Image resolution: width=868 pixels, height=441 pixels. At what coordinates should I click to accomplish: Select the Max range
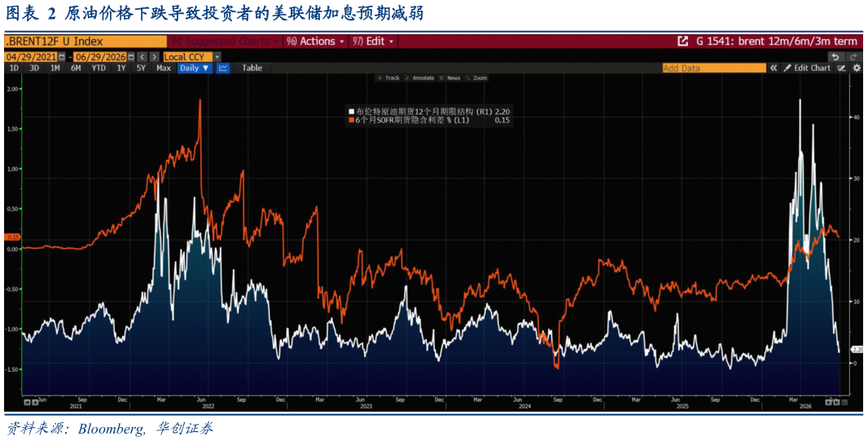coord(164,68)
